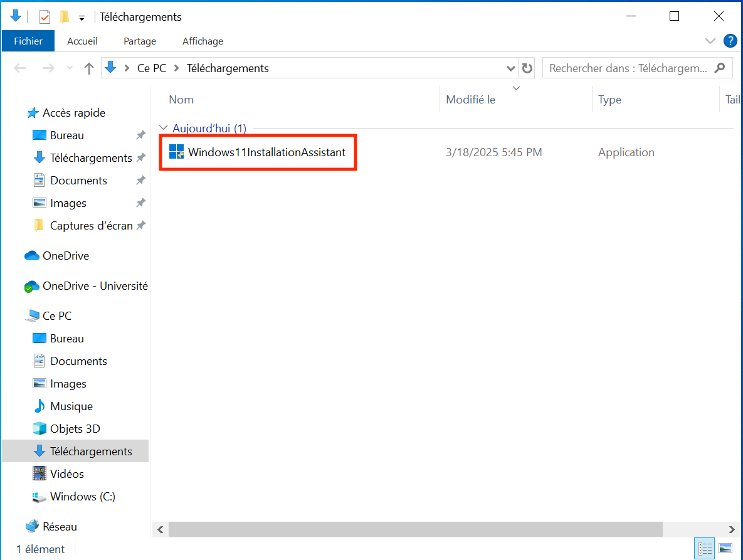Click Ce PC in the address breadcrumb
The image size is (743, 560).
[x=152, y=68]
